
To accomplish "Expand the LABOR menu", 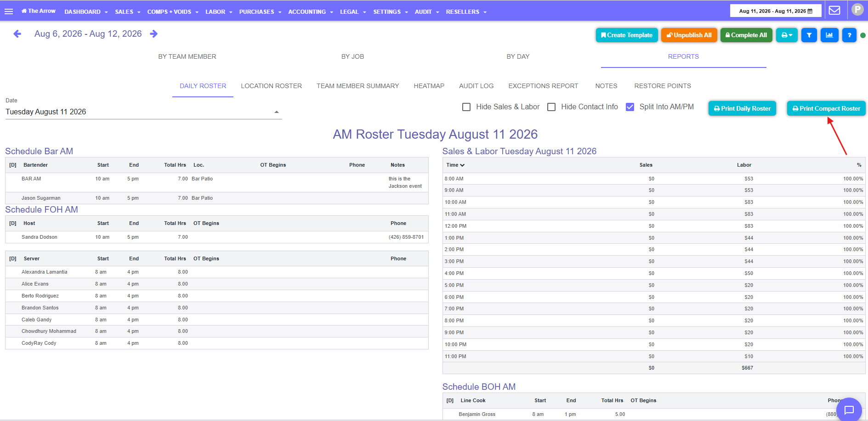I will coord(219,12).
